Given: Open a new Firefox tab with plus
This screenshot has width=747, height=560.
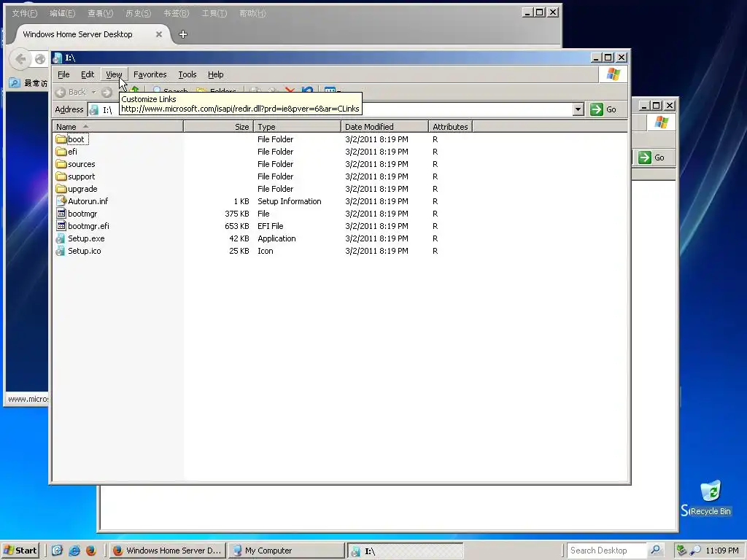Looking at the screenshot, I should click(183, 34).
